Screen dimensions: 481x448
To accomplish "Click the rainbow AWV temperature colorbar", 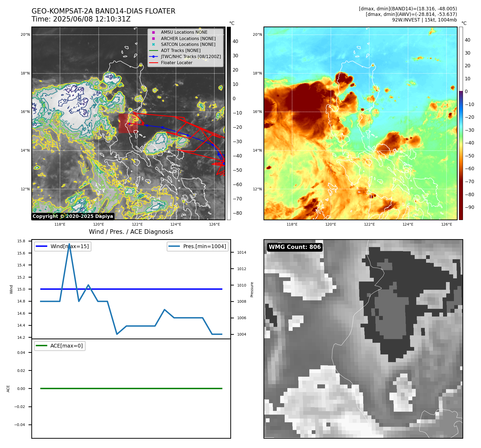I will pos(461,123).
